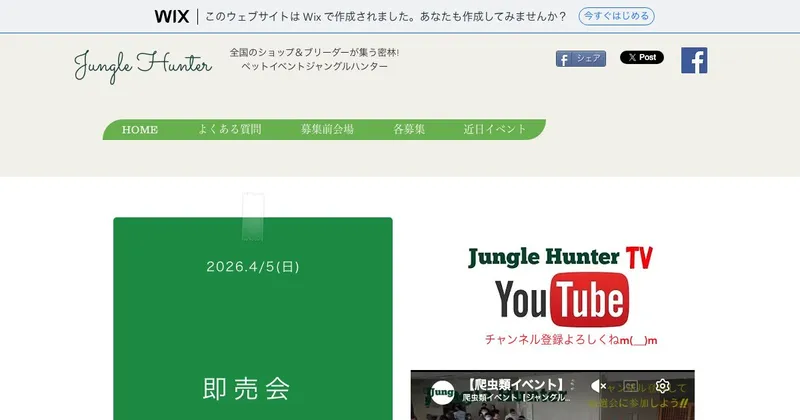This screenshot has height=420, width=800.
Task: Click the WIX logo in top banner
Action: (x=172, y=16)
